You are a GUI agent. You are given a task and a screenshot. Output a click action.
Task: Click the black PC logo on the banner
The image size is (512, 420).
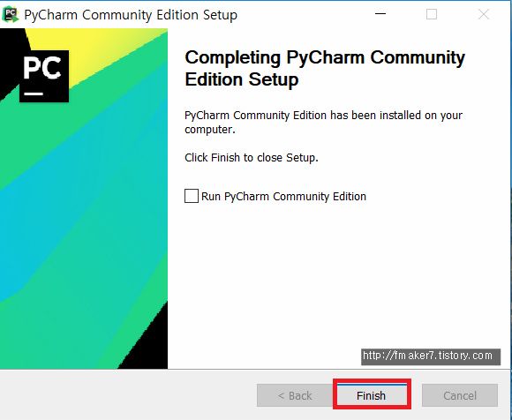(x=44, y=76)
